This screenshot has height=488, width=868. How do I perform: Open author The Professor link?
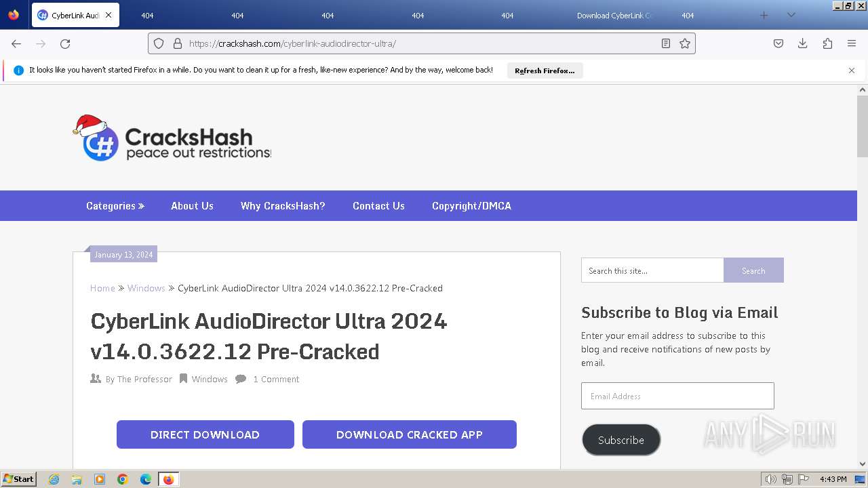(144, 379)
